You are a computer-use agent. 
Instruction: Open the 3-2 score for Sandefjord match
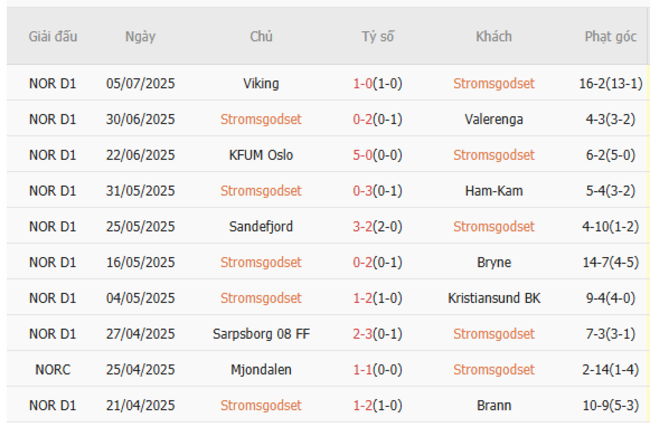364,227
